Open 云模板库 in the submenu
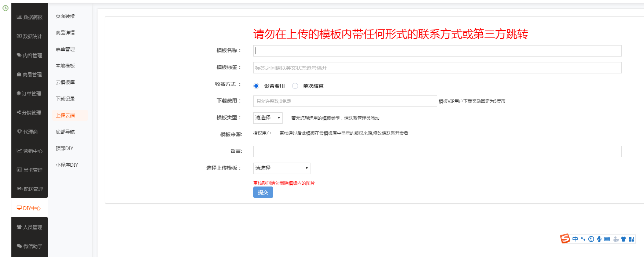644x257 pixels. coord(65,82)
